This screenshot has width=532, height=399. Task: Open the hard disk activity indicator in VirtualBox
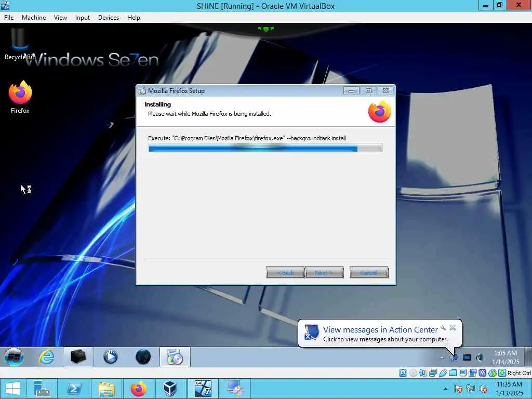(x=403, y=373)
